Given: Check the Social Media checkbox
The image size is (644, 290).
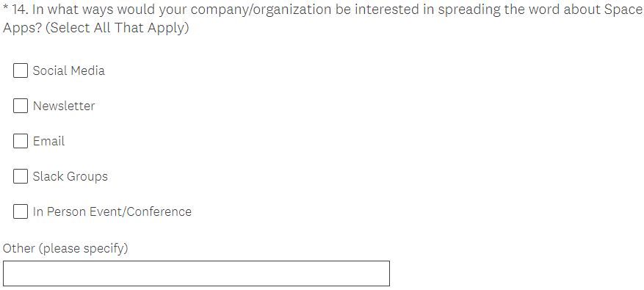Looking at the screenshot, I should click(x=20, y=70).
